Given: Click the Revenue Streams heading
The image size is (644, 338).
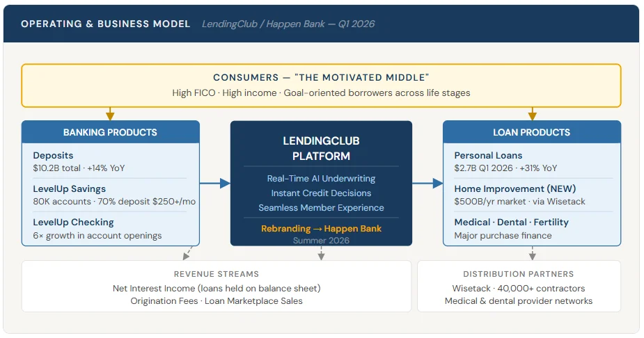Looking at the screenshot, I should coord(217,274).
